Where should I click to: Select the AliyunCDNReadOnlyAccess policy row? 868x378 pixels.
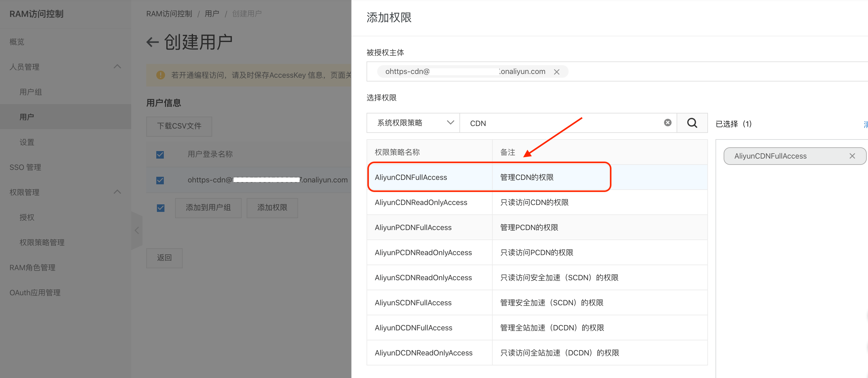[537, 202]
